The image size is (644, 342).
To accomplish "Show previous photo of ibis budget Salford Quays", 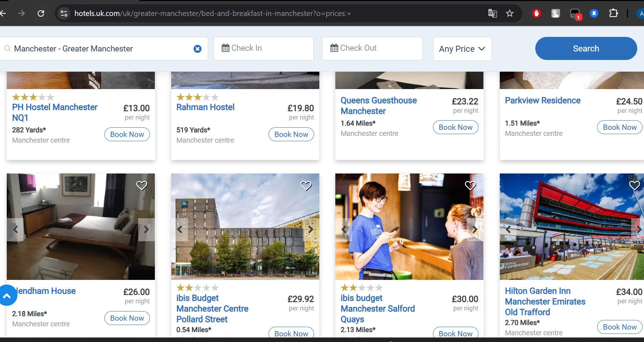I will [344, 230].
